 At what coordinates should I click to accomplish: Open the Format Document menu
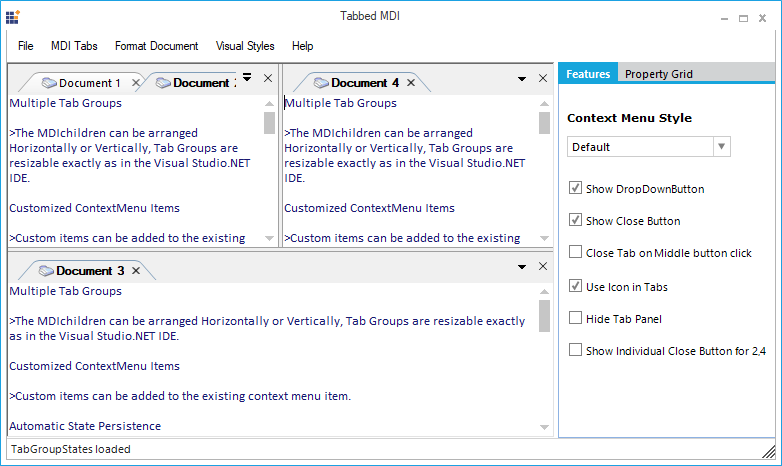coord(157,46)
